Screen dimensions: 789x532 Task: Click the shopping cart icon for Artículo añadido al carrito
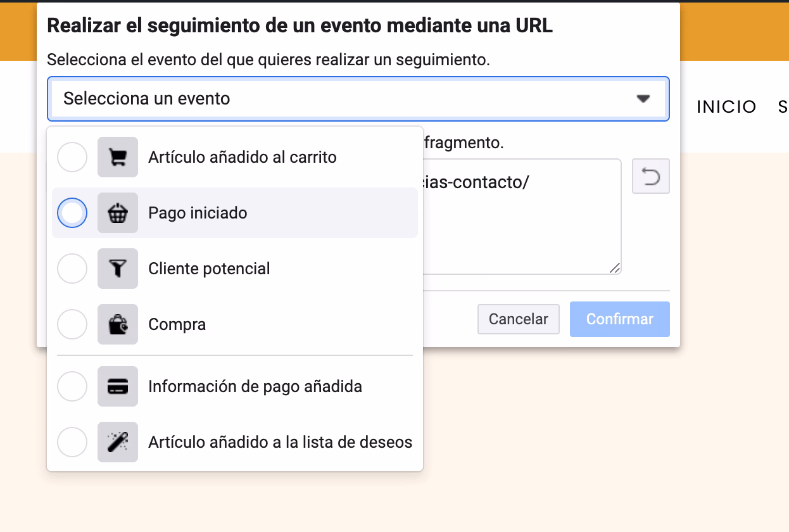point(118,157)
